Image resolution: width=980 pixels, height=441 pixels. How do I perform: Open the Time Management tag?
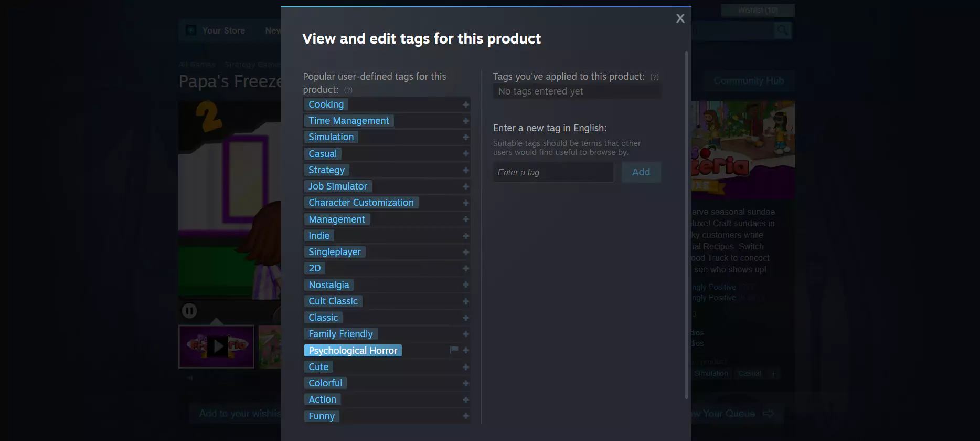pos(348,121)
